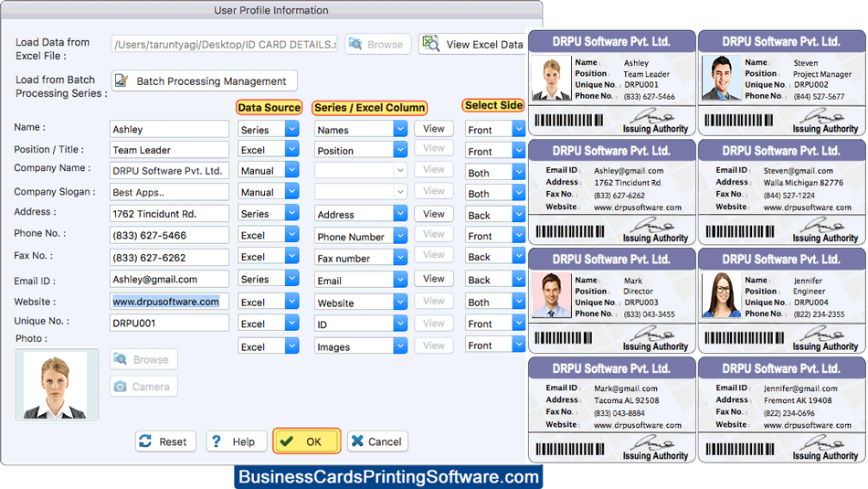Viewport: 868px width, 489px height.
Task: Open the Images column dropdown
Action: click(x=361, y=346)
